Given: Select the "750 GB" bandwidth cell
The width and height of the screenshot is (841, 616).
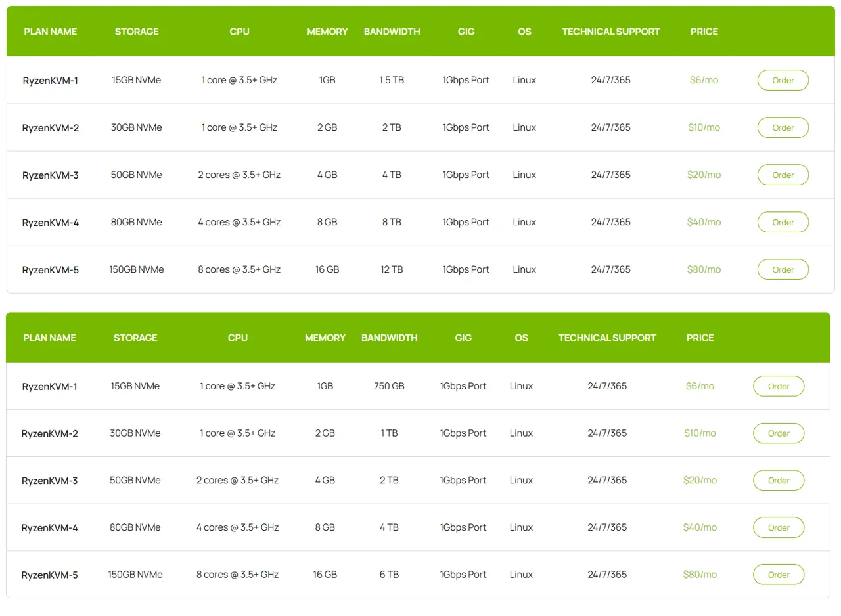Looking at the screenshot, I should (x=389, y=386).
